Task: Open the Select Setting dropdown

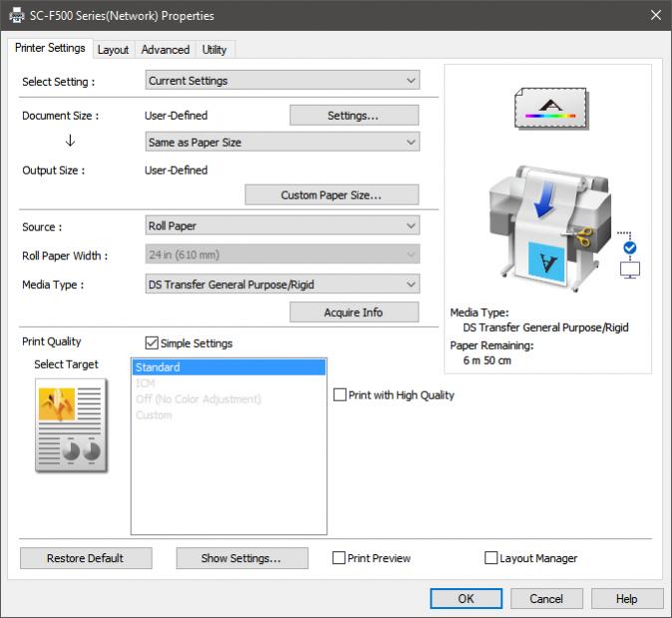Action: click(x=282, y=80)
